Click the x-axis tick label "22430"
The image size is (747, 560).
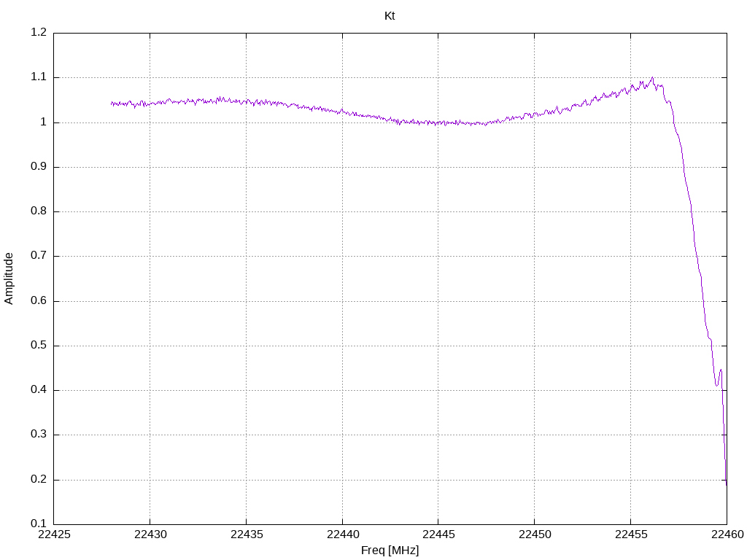150,534
